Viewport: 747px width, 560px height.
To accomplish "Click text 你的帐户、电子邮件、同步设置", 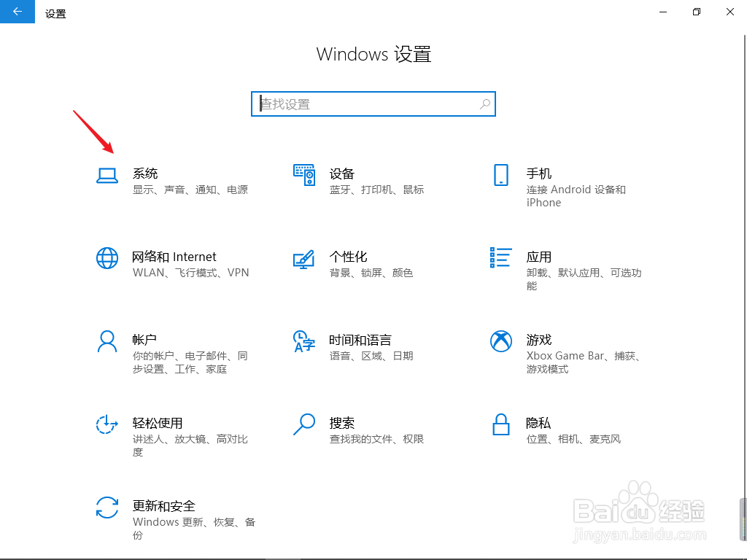I will (x=190, y=362).
